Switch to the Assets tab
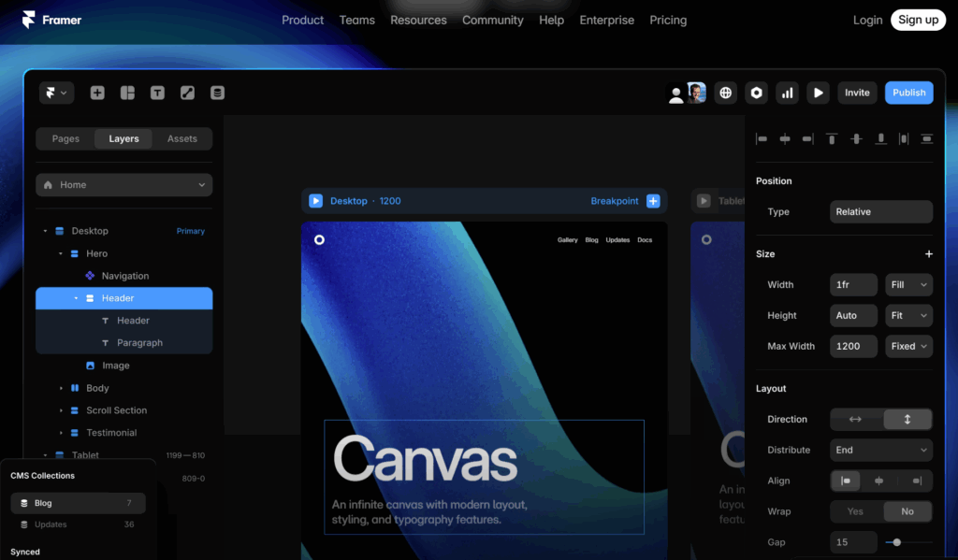 pyautogui.click(x=182, y=138)
